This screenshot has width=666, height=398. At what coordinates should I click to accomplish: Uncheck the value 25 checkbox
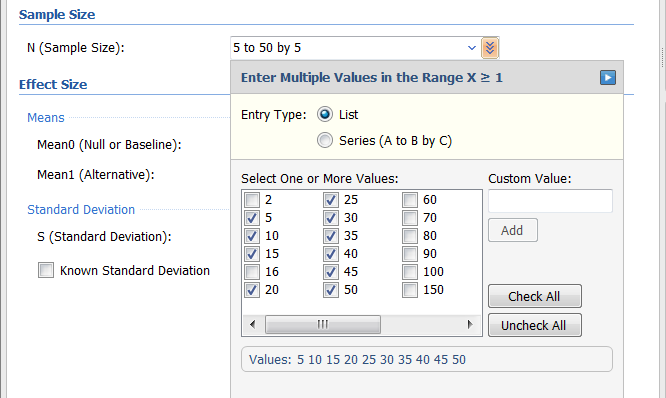pyautogui.click(x=331, y=200)
